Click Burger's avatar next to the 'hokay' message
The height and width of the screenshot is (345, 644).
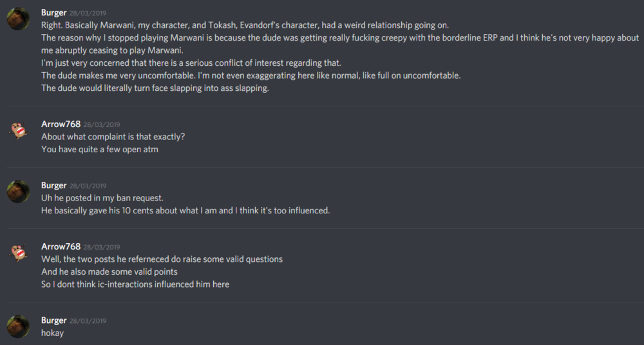18,326
